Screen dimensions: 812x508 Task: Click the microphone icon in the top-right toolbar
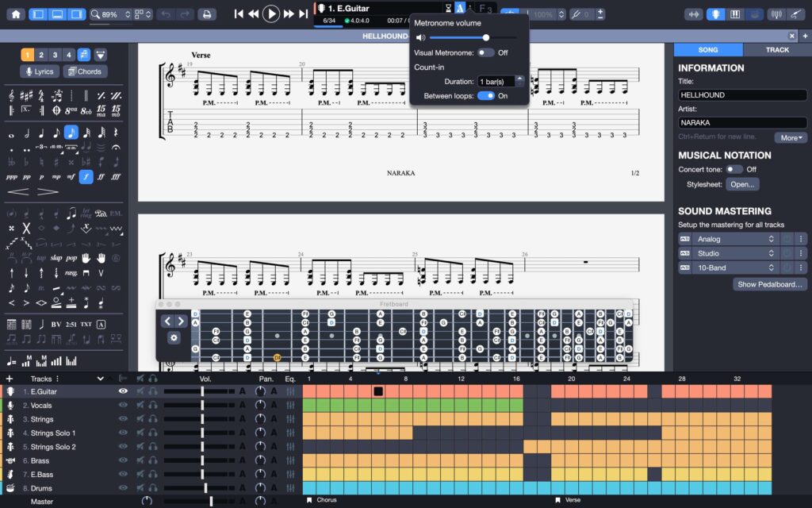(715, 13)
